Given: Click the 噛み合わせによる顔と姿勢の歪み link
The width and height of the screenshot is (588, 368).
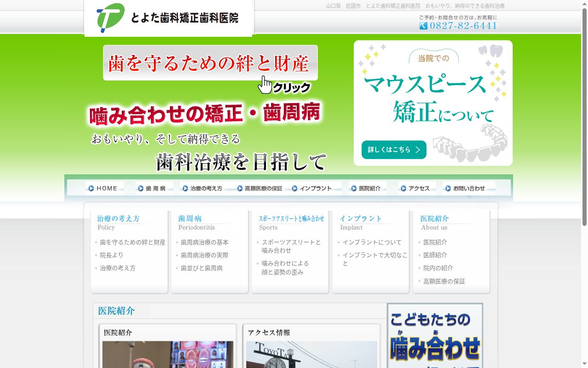Looking at the screenshot, I should 285,268.
